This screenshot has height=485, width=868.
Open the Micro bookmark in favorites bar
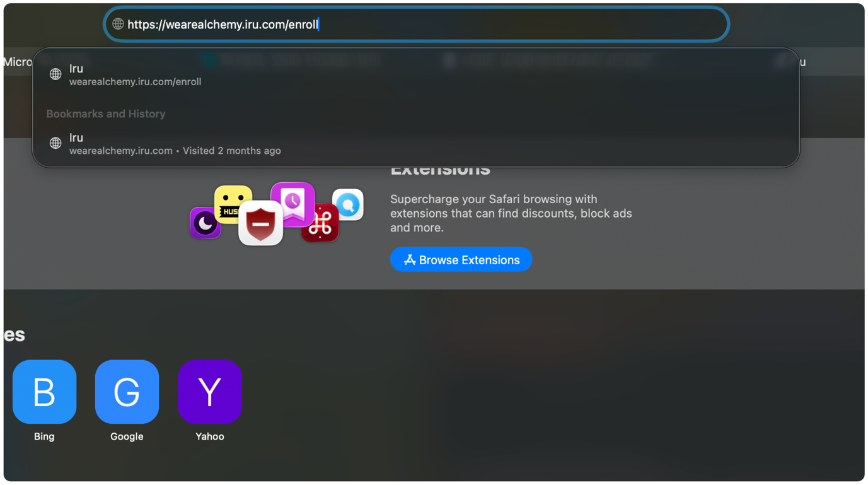click(18, 62)
